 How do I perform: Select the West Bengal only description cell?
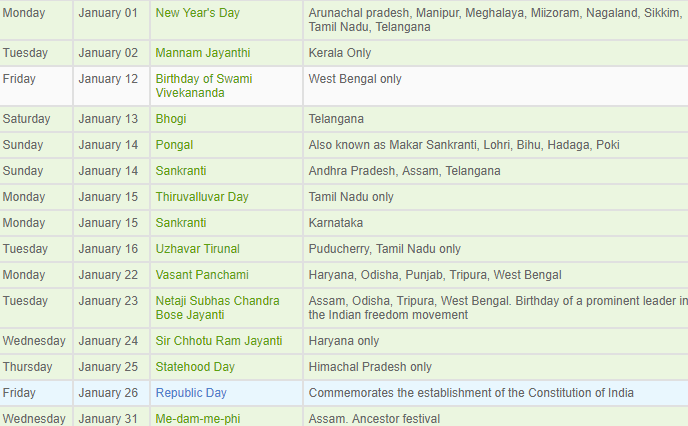(496, 86)
